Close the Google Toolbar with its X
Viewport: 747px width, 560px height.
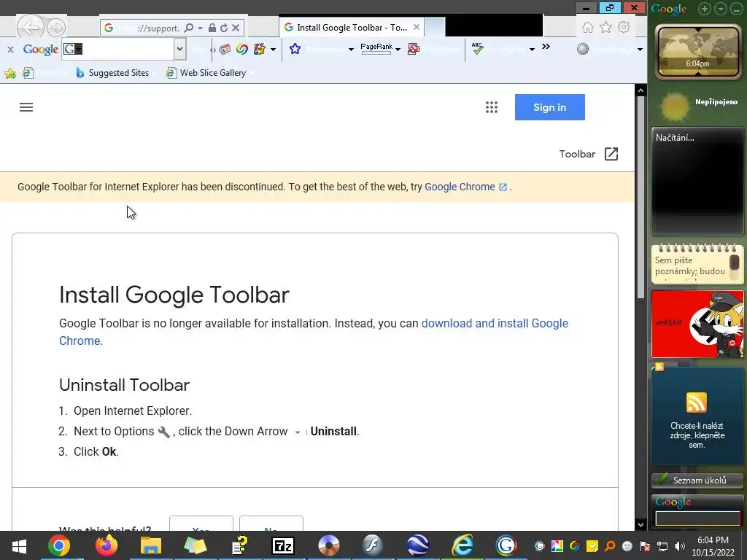click(x=10, y=50)
